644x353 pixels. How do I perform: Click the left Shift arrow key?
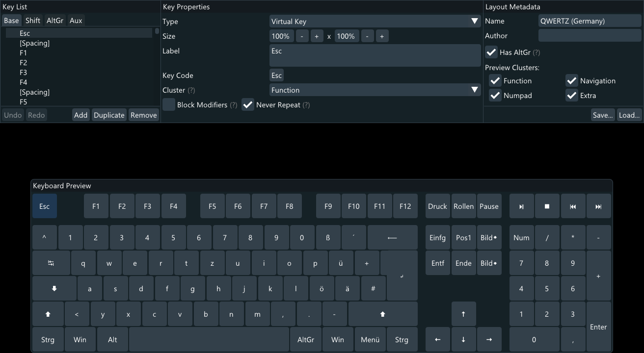[x=48, y=314]
